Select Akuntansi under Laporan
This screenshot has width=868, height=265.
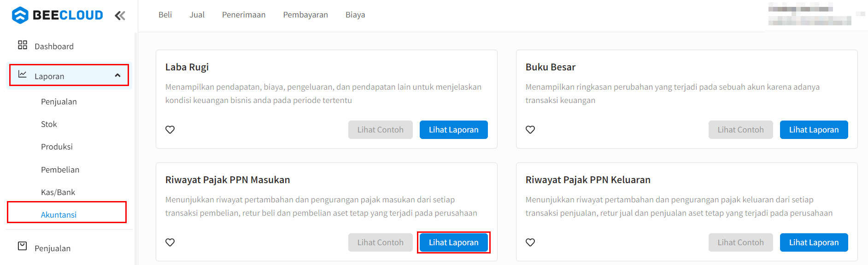(59, 215)
